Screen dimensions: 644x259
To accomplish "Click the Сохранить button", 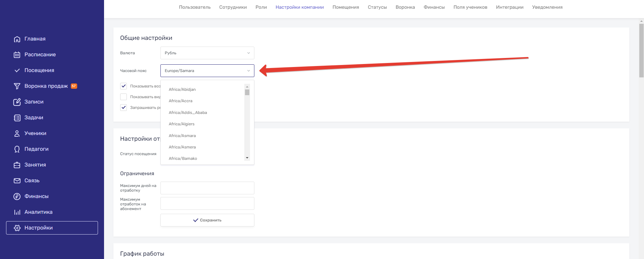I will click(207, 220).
